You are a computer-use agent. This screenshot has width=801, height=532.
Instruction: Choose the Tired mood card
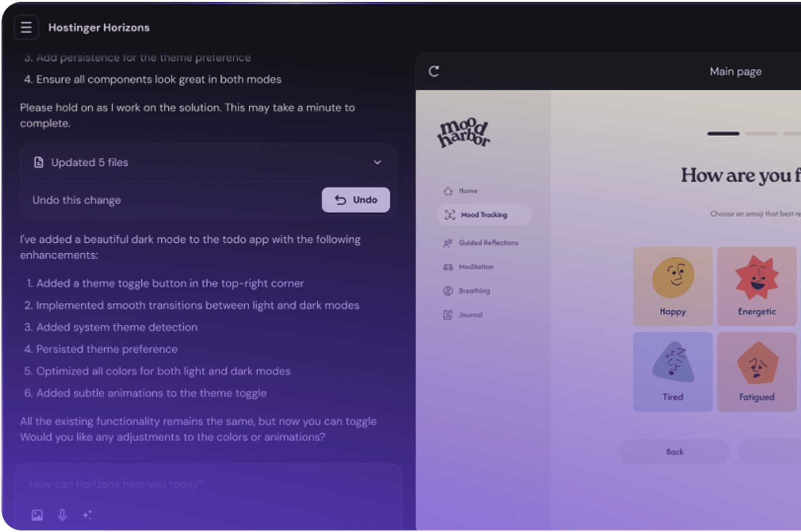673,372
